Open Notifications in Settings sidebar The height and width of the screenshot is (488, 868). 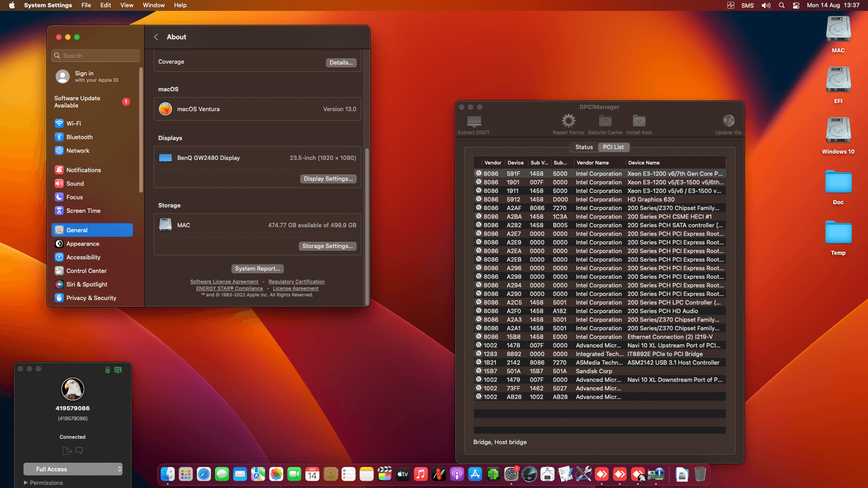92,170
